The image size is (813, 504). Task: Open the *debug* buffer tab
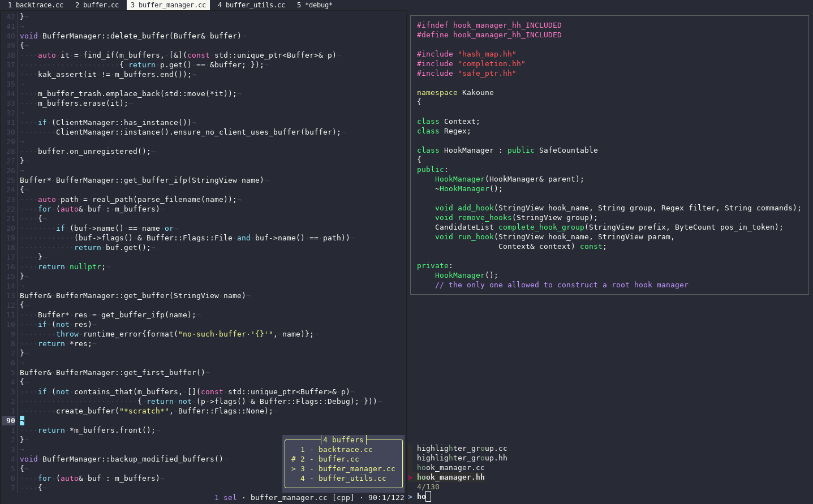[315, 5]
